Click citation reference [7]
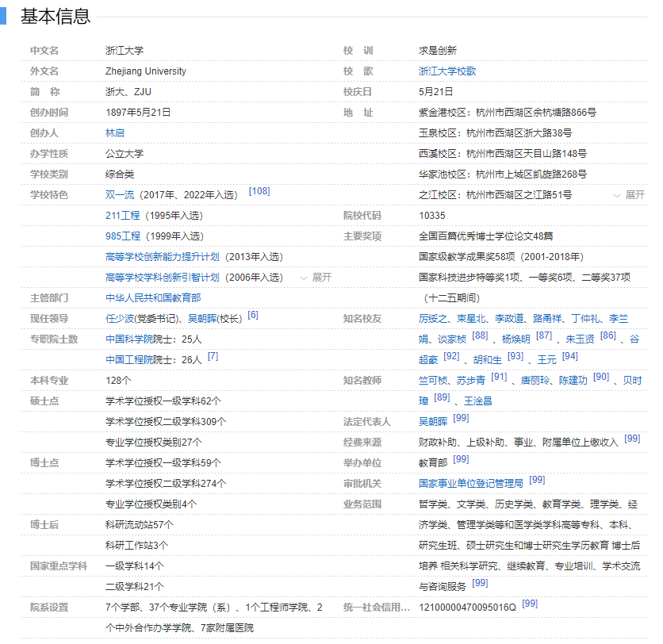 pyautogui.click(x=213, y=356)
